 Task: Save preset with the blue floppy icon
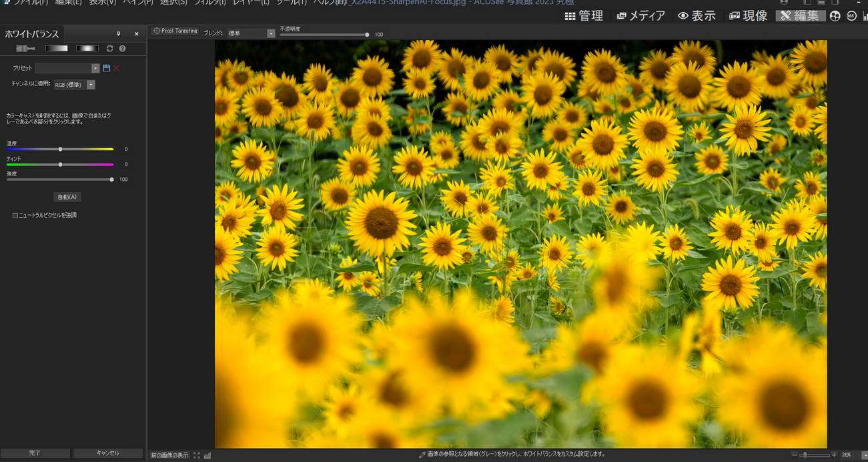(x=107, y=68)
